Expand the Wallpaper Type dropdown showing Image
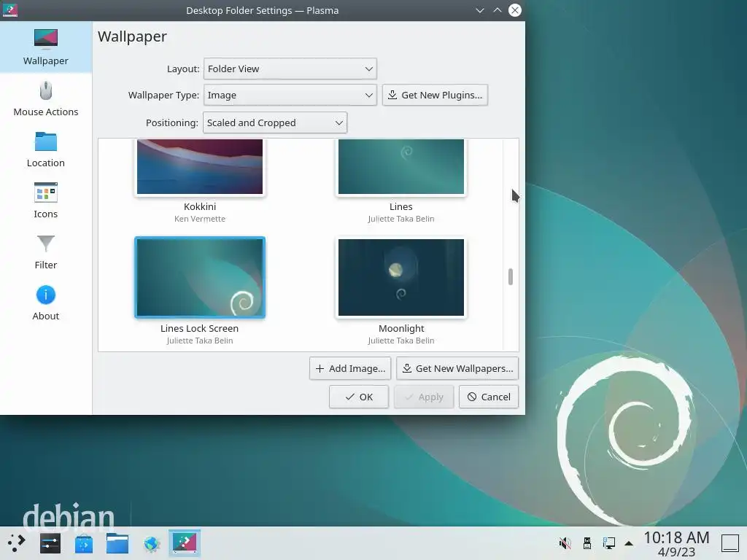 (290, 95)
